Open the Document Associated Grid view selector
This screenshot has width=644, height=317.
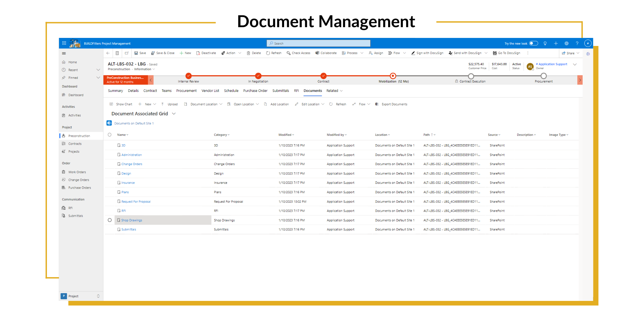(174, 114)
